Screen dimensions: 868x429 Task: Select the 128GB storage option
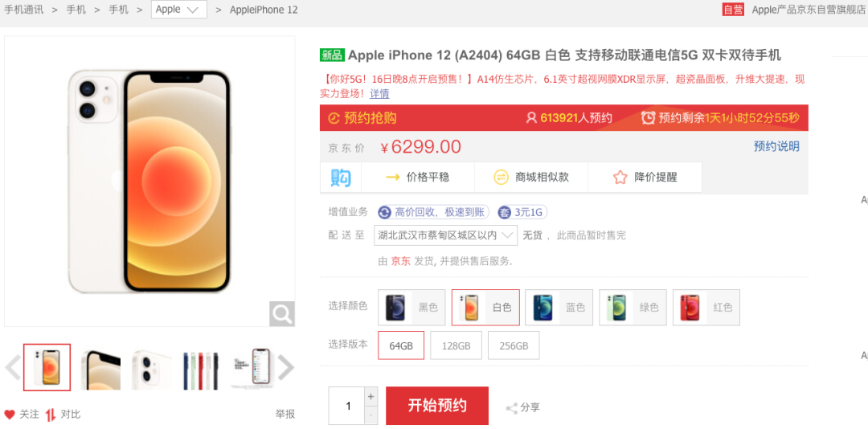coord(457,345)
